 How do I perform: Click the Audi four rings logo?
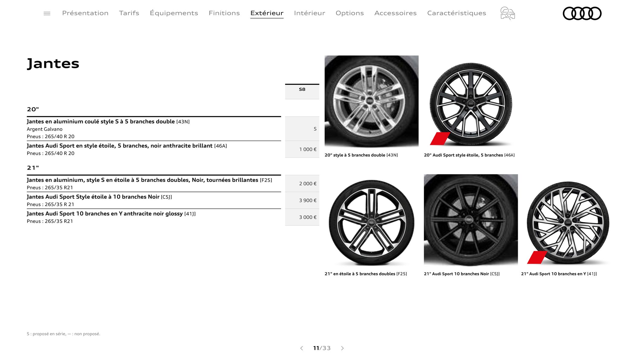pyautogui.click(x=582, y=13)
